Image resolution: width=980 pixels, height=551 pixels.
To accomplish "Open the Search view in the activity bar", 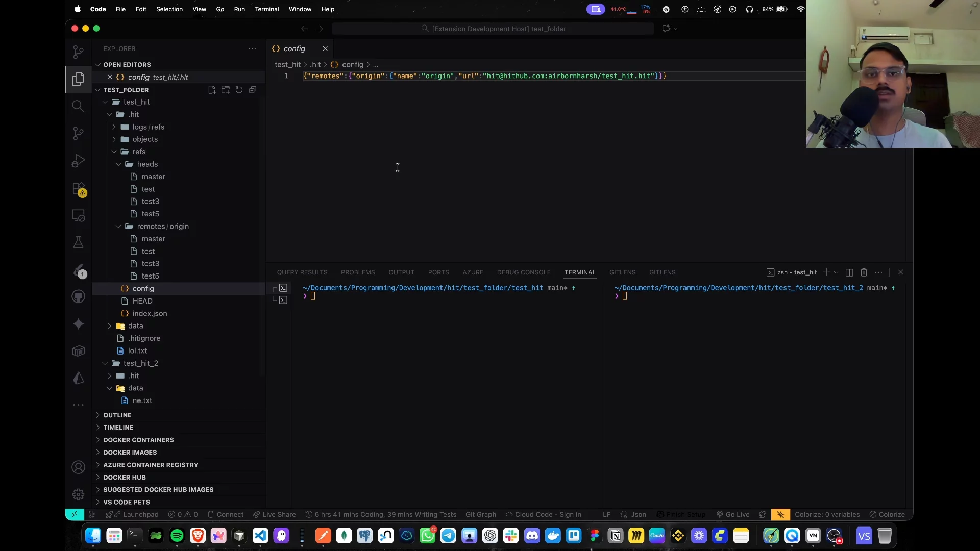I will 78,106.
